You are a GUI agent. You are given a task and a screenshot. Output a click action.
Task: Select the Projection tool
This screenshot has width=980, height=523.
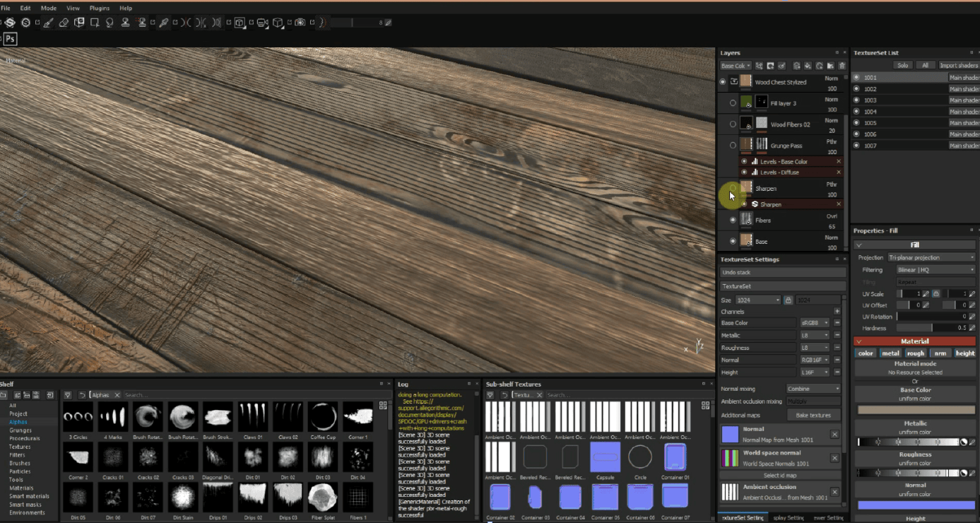79,23
